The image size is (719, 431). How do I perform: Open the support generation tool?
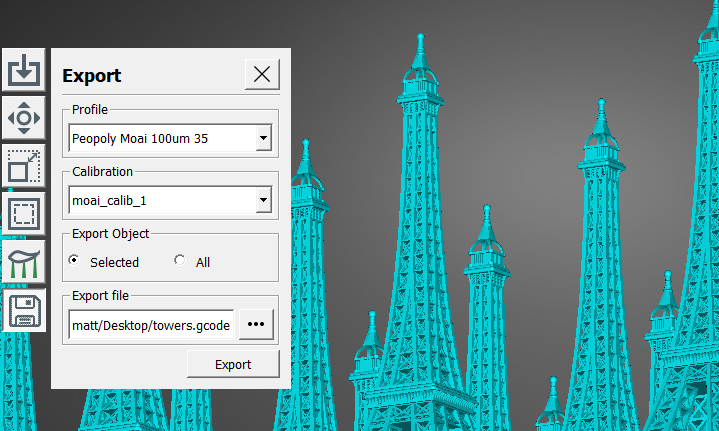[23, 262]
